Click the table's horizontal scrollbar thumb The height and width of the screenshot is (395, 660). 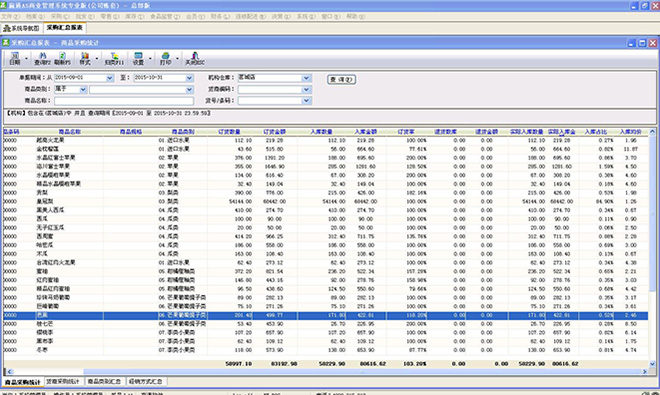point(362,372)
